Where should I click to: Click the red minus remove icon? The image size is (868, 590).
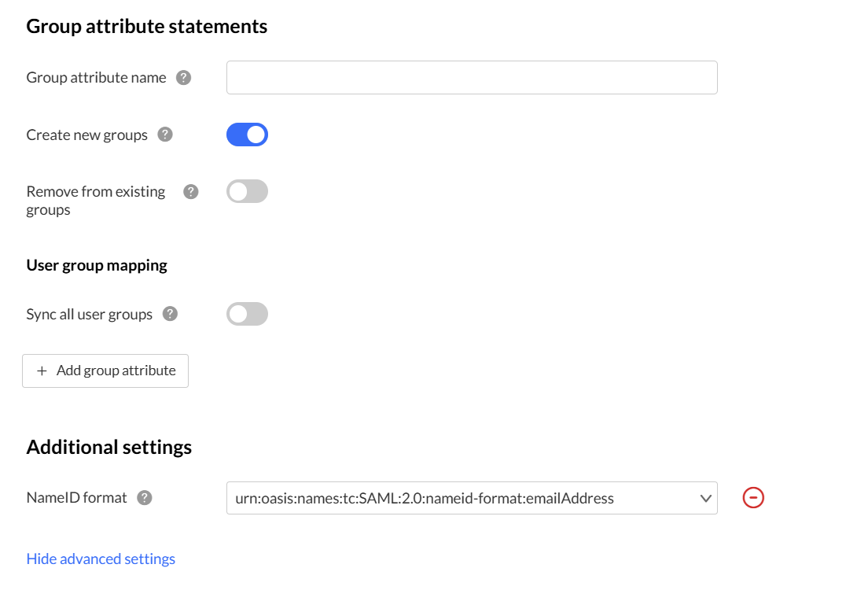tap(753, 498)
